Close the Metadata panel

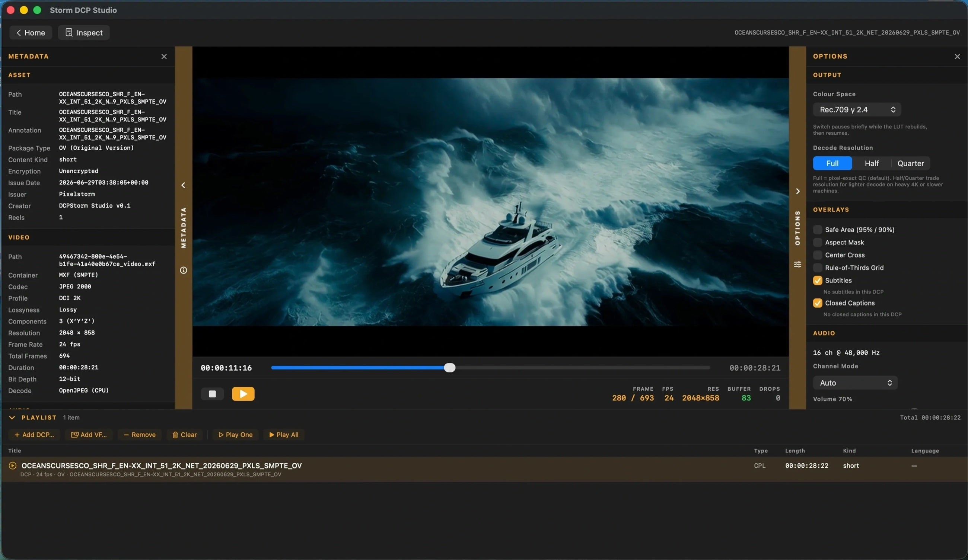point(164,57)
